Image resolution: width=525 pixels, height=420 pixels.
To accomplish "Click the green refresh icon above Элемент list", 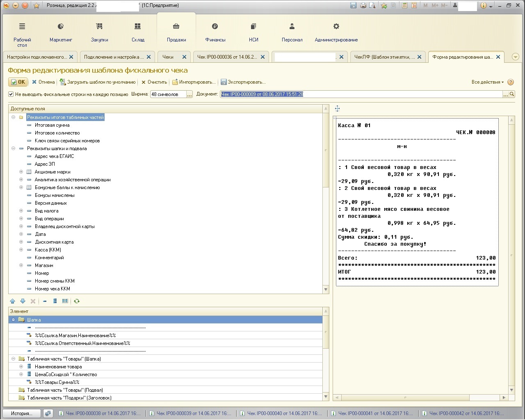I will coord(77,301).
